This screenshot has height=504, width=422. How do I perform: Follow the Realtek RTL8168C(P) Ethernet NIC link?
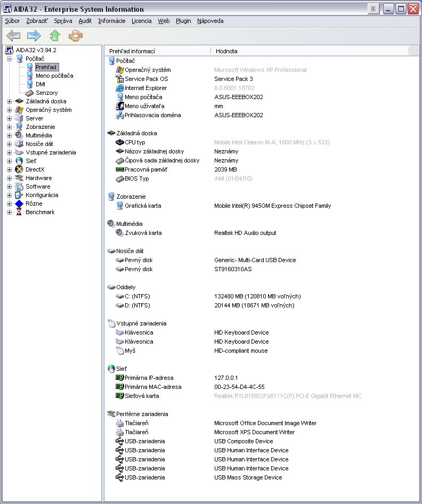pyautogui.click(x=288, y=396)
